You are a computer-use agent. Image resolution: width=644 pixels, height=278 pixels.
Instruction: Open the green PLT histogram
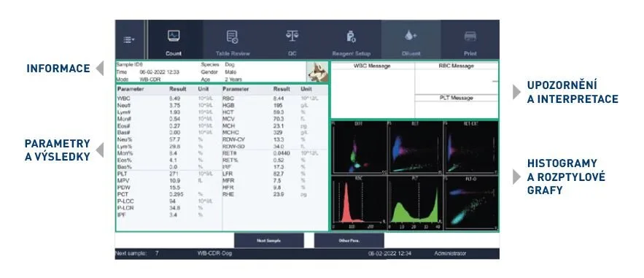pyautogui.click(x=415, y=203)
